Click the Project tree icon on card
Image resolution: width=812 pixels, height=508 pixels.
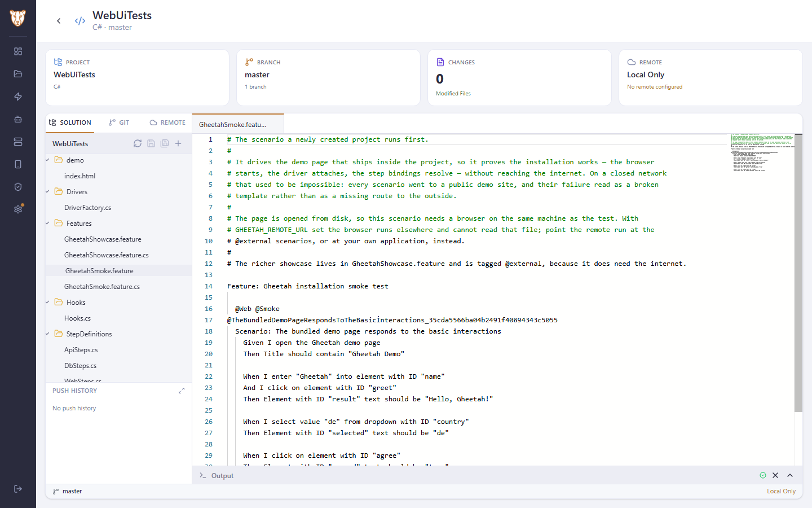[x=58, y=62]
